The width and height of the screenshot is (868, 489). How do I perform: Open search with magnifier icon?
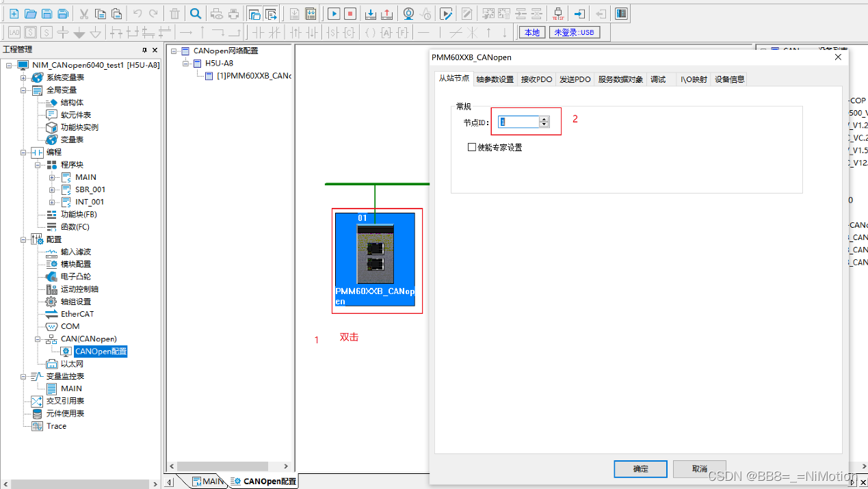tap(196, 14)
